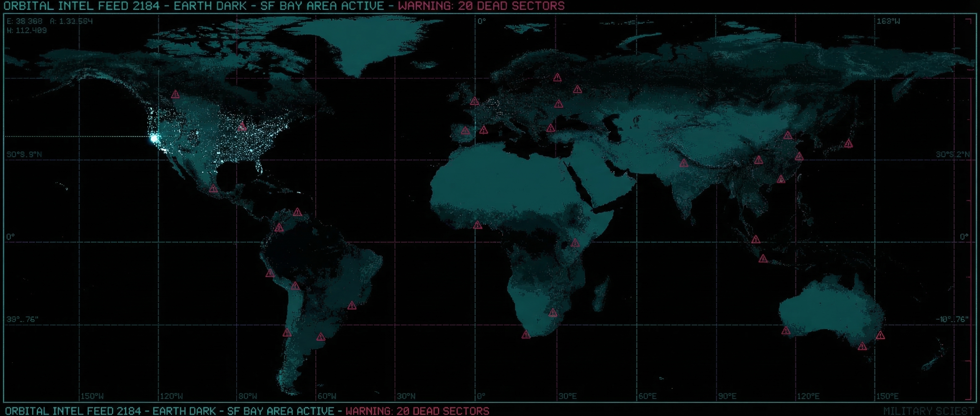Click the warning marker on Ghana's coast
Viewport: 980px width, 416px height.
pyautogui.click(x=477, y=225)
